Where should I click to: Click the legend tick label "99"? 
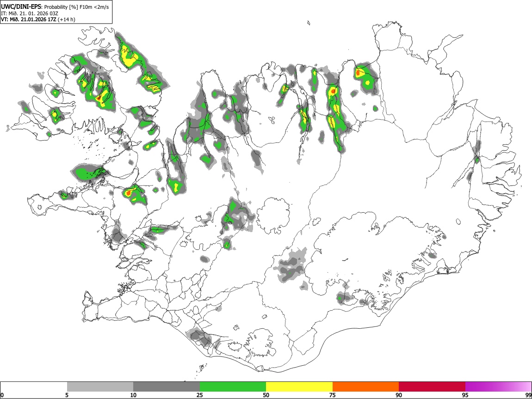pos(528,395)
